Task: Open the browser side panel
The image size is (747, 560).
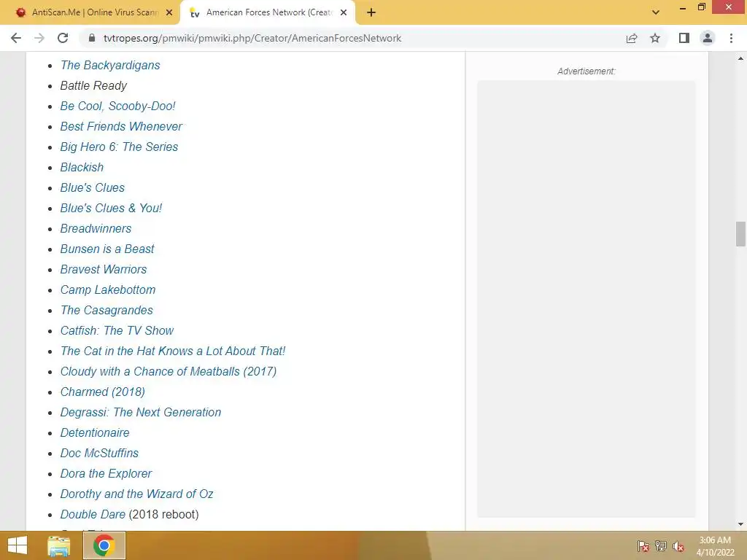Action: (x=684, y=38)
